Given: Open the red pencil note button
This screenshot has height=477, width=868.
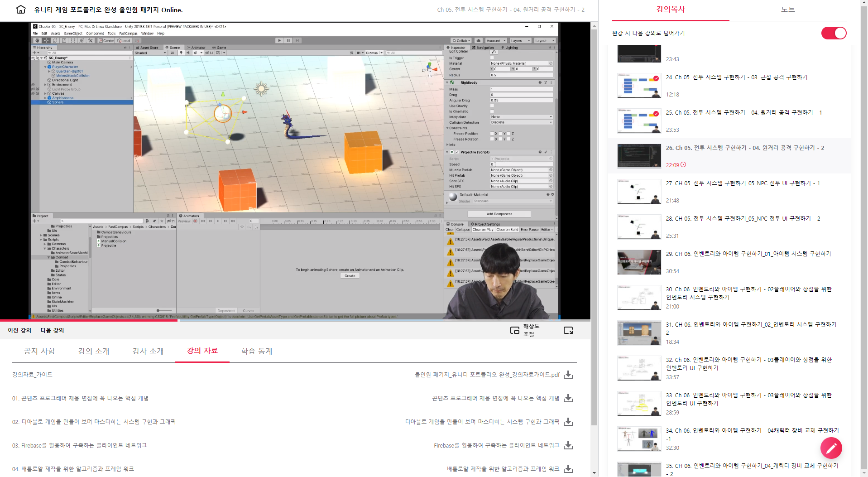Looking at the screenshot, I should (831, 448).
